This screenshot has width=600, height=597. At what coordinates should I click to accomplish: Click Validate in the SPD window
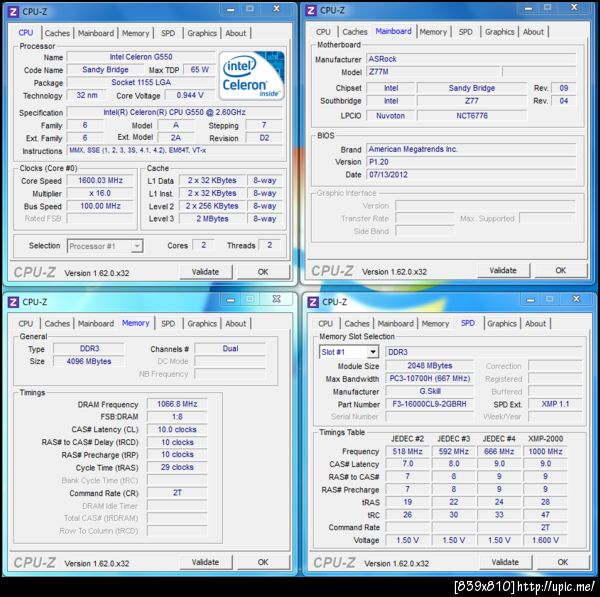coord(505,563)
